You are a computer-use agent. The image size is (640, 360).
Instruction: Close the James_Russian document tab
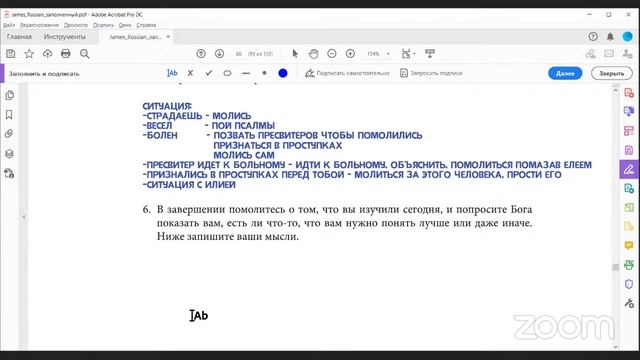[x=168, y=37]
